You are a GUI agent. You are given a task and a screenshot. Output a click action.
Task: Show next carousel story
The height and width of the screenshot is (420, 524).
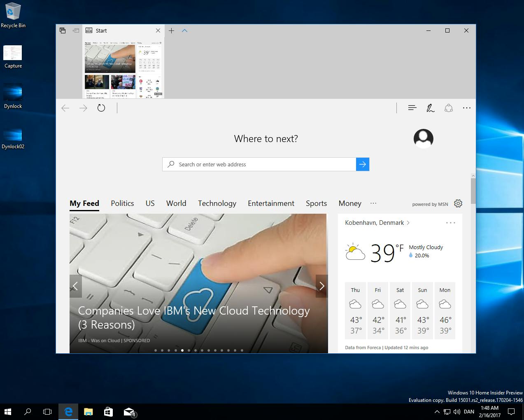(x=322, y=286)
